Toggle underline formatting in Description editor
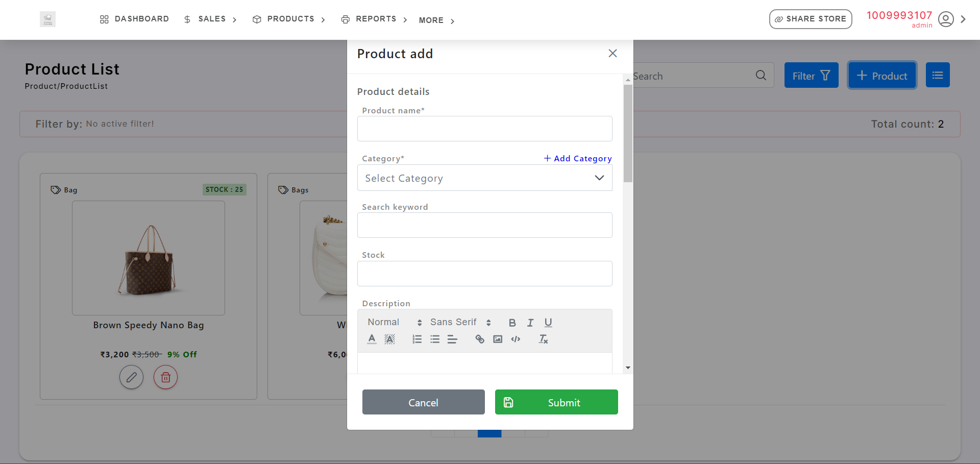The height and width of the screenshot is (464, 980). click(x=548, y=323)
